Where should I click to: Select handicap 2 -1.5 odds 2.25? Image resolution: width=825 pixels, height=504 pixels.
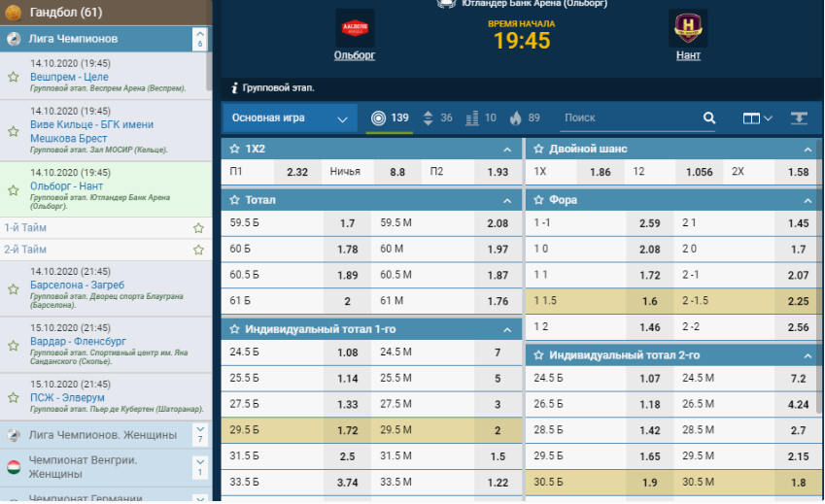798,301
